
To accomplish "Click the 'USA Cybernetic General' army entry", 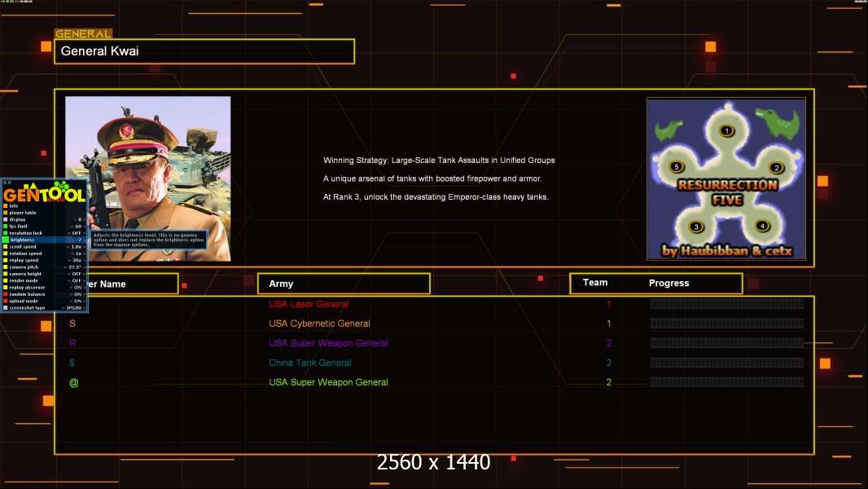I will [319, 324].
